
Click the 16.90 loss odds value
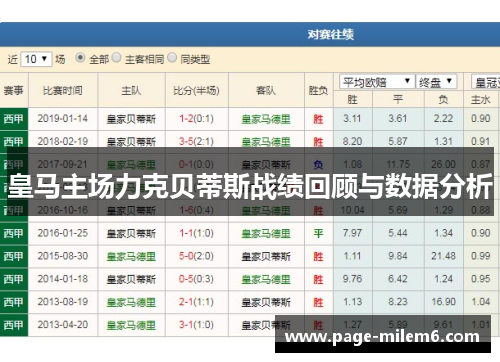[x=443, y=302]
